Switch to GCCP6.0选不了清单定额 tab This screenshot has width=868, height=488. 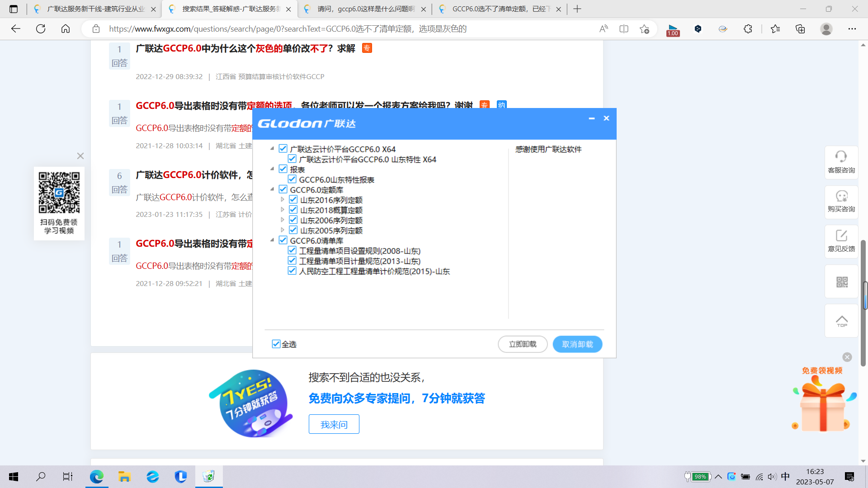(500, 9)
